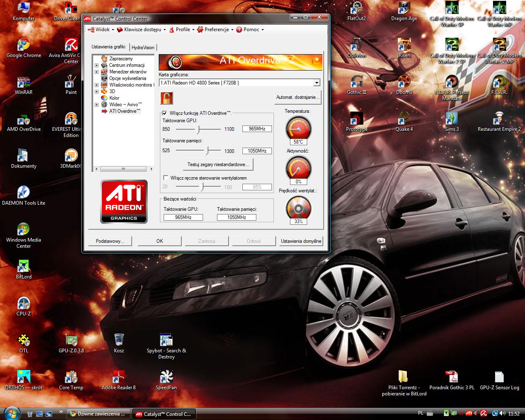Open the Profile dropdown menu
Viewport: 525px width, 420px height.
[x=182, y=30]
